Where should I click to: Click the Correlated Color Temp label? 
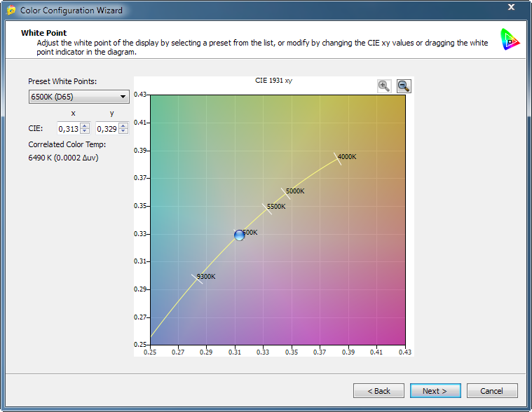[x=67, y=144]
